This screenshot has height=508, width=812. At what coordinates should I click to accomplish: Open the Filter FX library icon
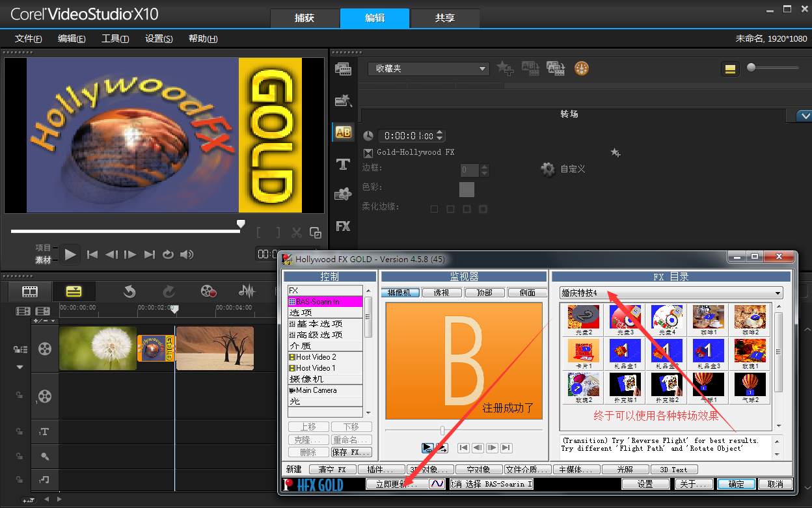[x=343, y=226]
